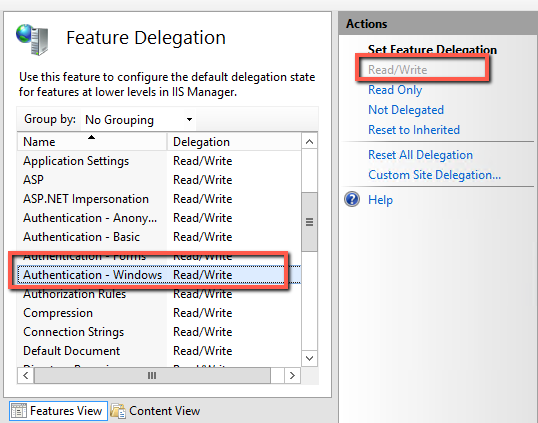Click the vertical scrollbar thumb
Screen dimensions: 538x423
309,222
